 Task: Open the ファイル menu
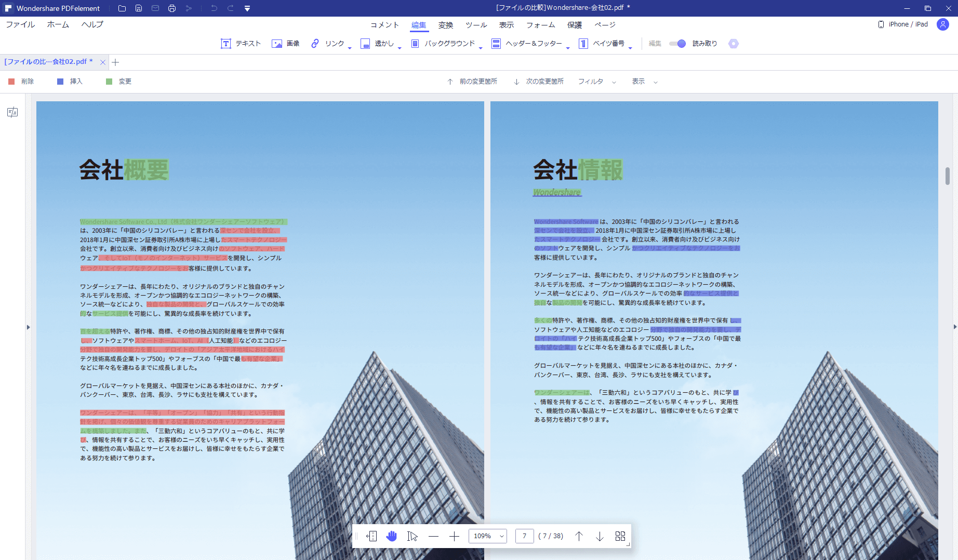click(x=20, y=24)
